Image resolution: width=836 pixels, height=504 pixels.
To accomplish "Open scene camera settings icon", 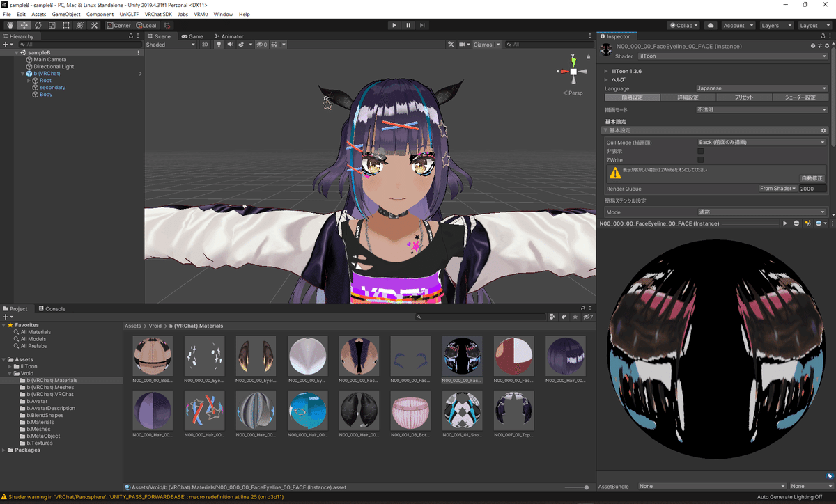I will click(463, 45).
